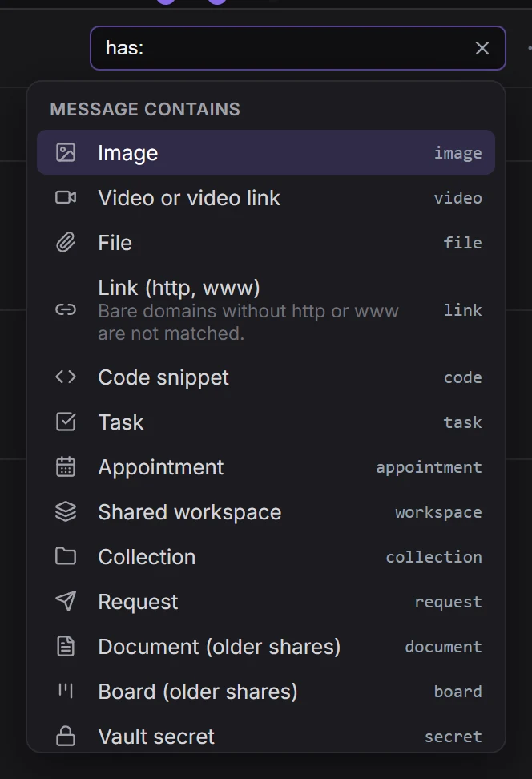This screenshot has width=532, height=779.
Task: Click the 'image' keyword hint
Action: [458, 153]
